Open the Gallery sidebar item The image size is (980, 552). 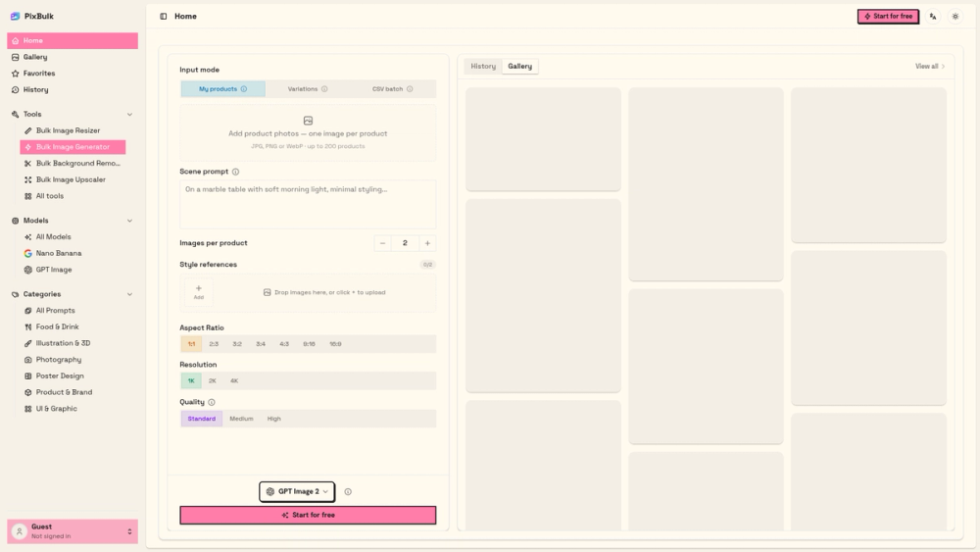pos(73,57)
